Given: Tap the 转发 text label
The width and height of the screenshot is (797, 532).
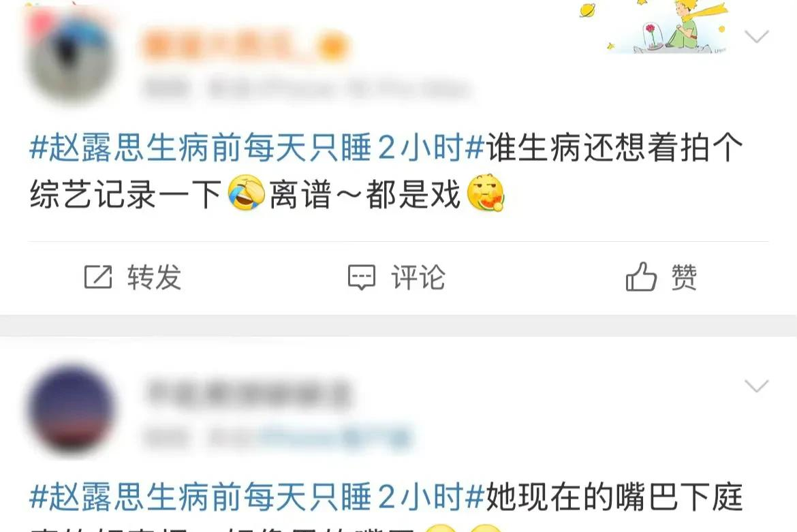Looking at the screenshot, I should [155, 277].
